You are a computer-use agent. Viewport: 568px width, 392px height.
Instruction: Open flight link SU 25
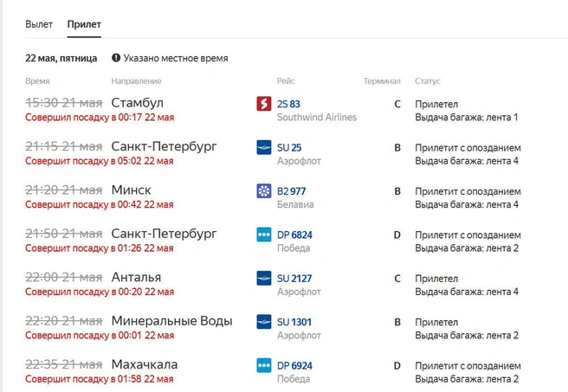289,148
